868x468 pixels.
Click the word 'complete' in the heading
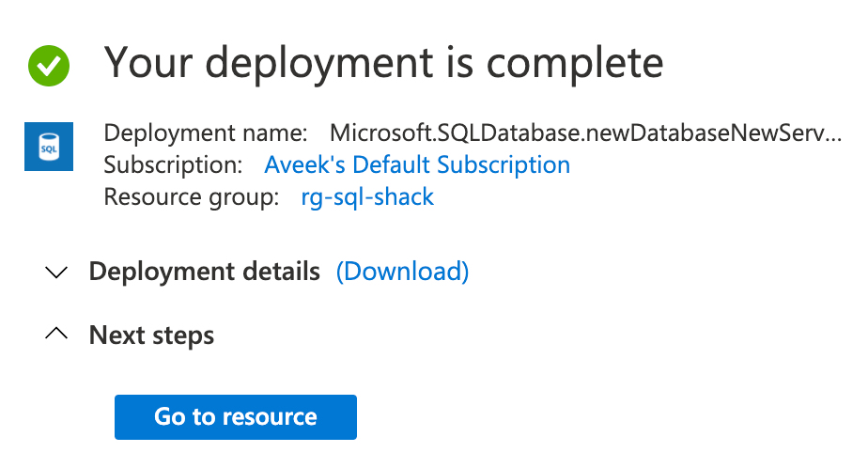tap(568, 64)
